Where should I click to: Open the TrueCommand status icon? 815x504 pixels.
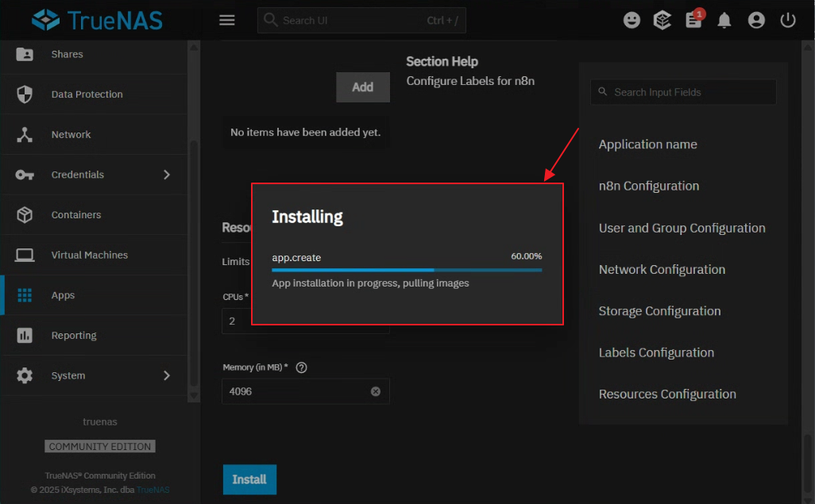662,21
